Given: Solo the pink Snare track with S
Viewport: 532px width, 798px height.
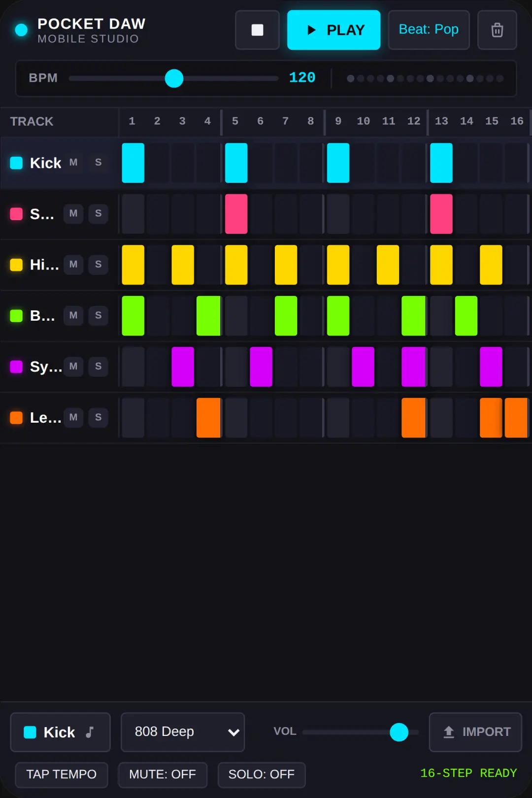Looking at the screenshot, I should (99, 214).
